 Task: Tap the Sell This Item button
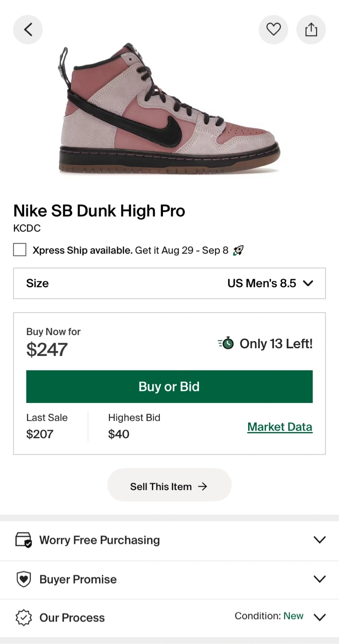[x=169, y=485]
